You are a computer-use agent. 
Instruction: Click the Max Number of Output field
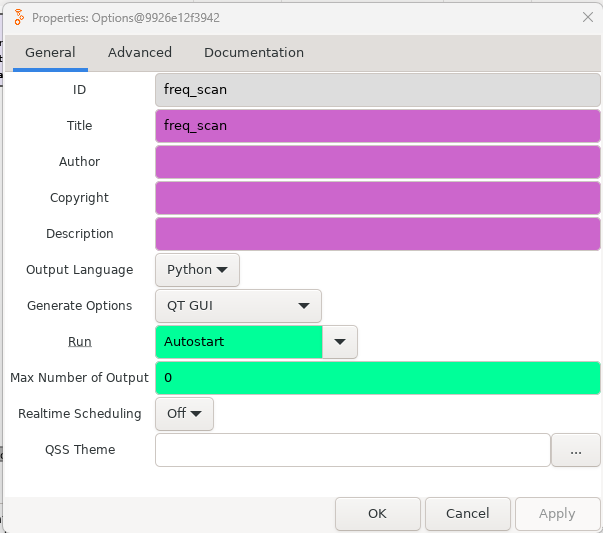(378, 378)
